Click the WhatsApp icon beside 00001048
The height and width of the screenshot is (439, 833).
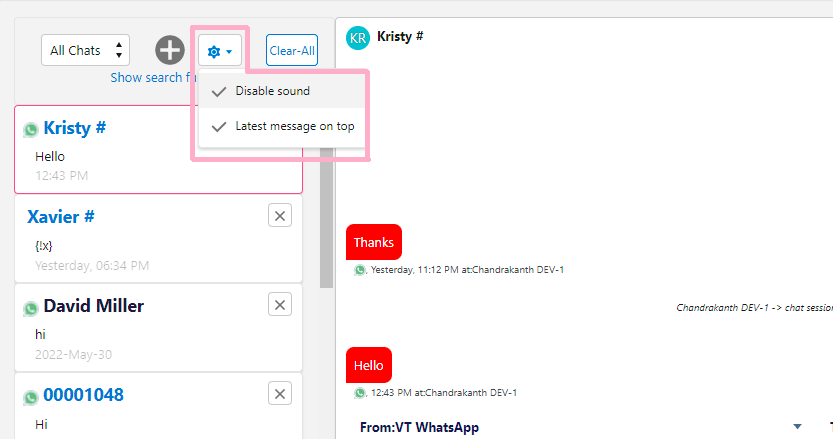(x=31, y=397)
